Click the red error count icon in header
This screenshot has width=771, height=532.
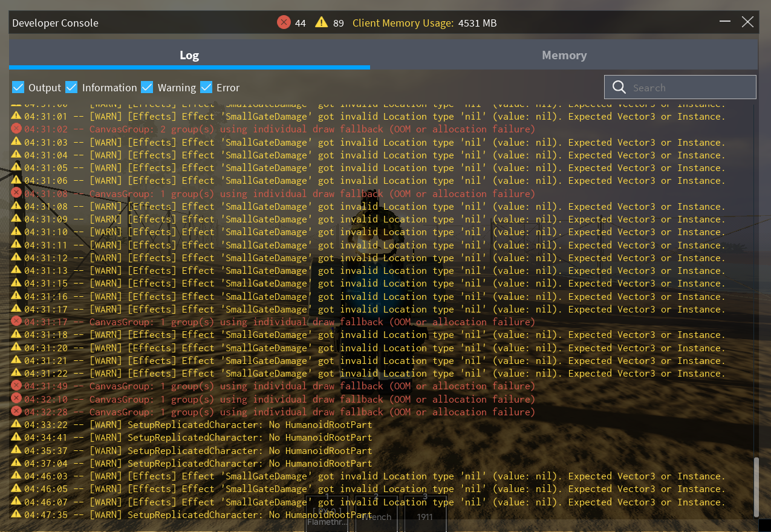pyautogui.click(x=284, y=22)
